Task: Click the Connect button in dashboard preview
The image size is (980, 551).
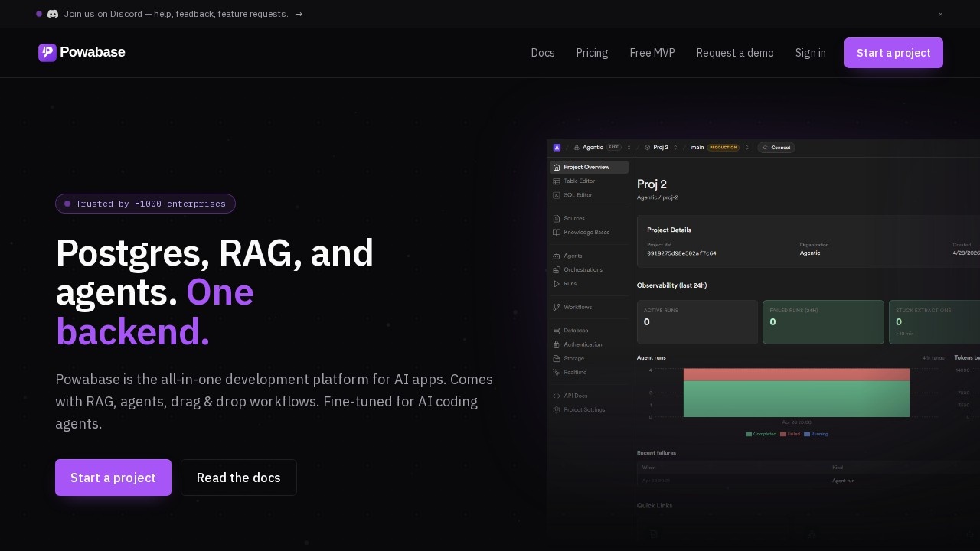Action: click(776, 148)
